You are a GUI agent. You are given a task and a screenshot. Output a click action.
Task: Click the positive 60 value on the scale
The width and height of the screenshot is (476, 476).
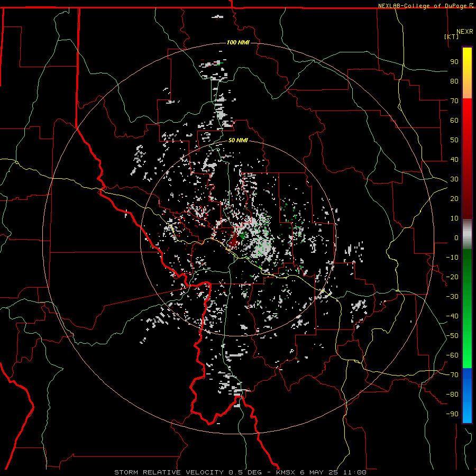coord(454,120)
